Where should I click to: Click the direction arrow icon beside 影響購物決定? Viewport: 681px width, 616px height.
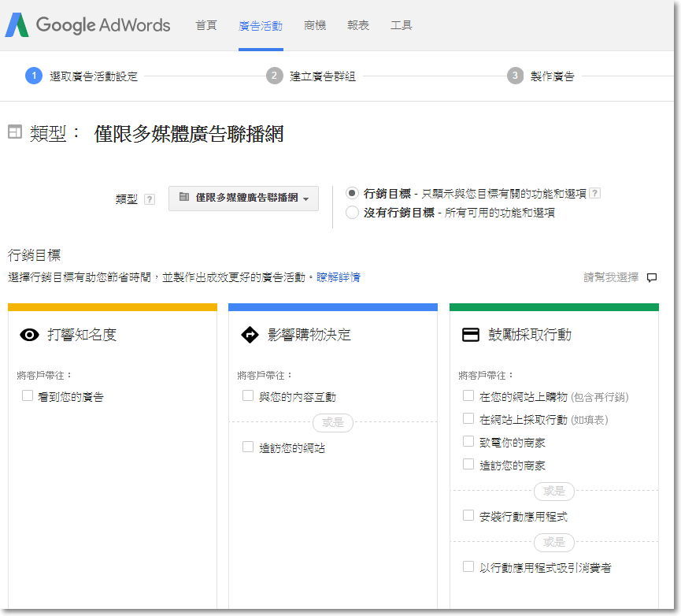pos(250,335)
